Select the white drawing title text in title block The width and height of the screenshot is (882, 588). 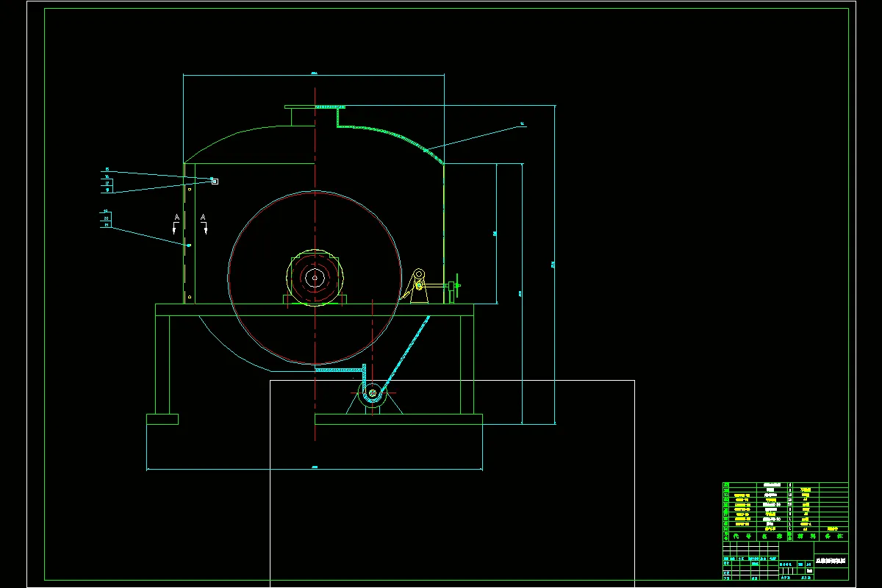click(831, 561)
